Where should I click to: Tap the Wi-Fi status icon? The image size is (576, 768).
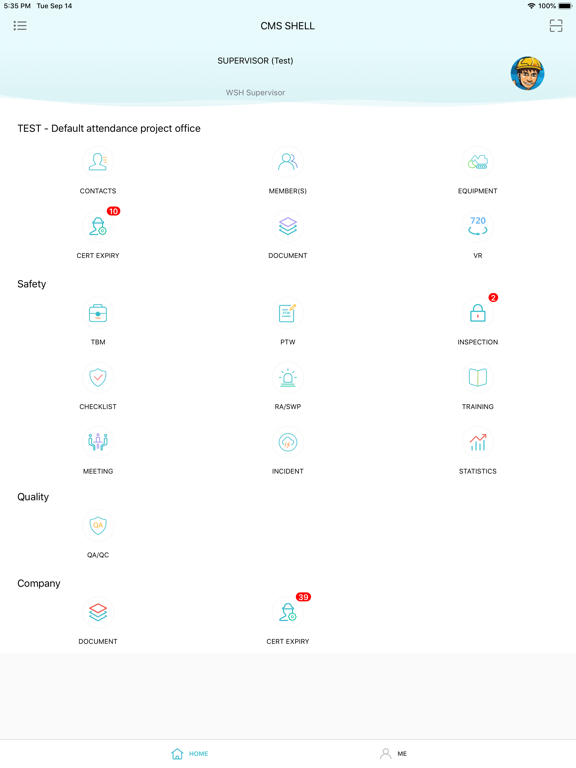point(531,6)
